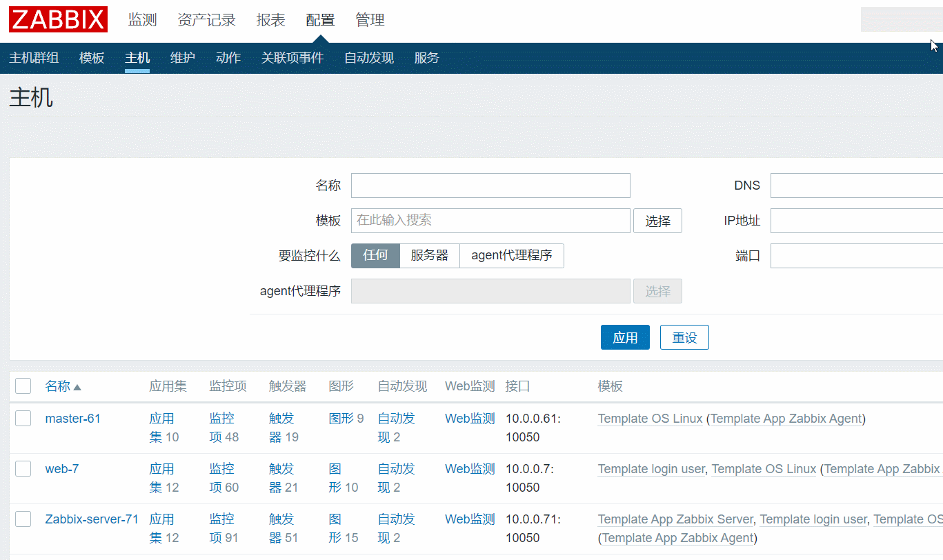Go to the 服务 submenu
943x560 pixels.
(427, 58)
